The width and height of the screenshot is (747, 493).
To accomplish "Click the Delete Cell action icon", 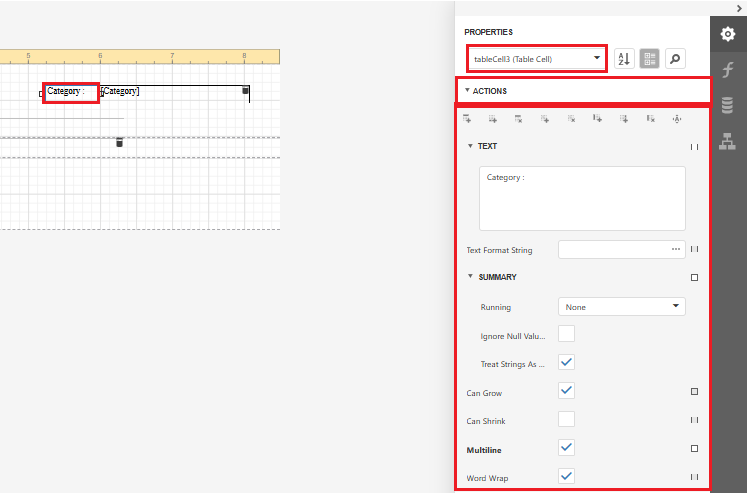I will point(572,119).
